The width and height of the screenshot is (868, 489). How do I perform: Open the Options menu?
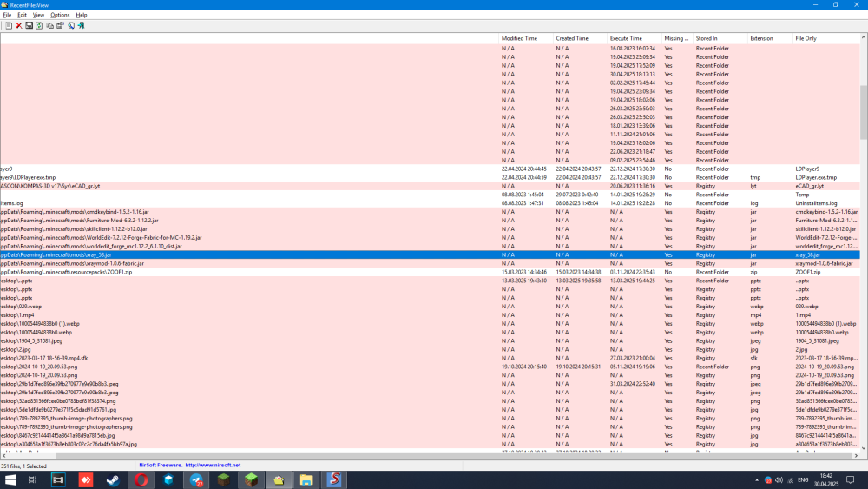60,15
